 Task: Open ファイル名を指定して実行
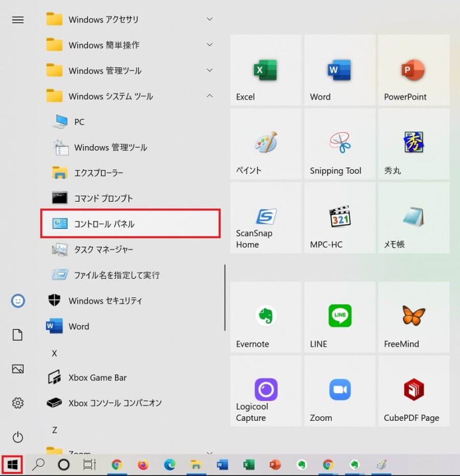tap(131, 275)
